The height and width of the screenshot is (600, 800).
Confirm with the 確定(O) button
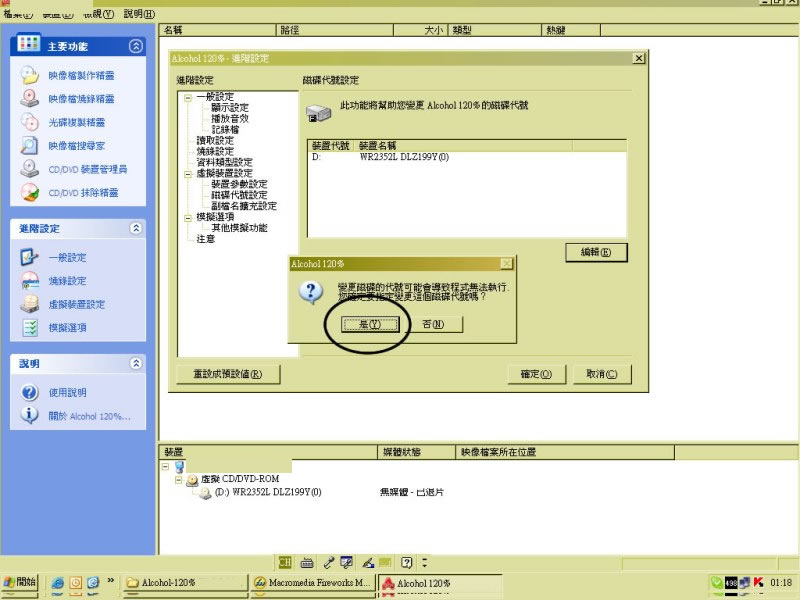[537, 374]
